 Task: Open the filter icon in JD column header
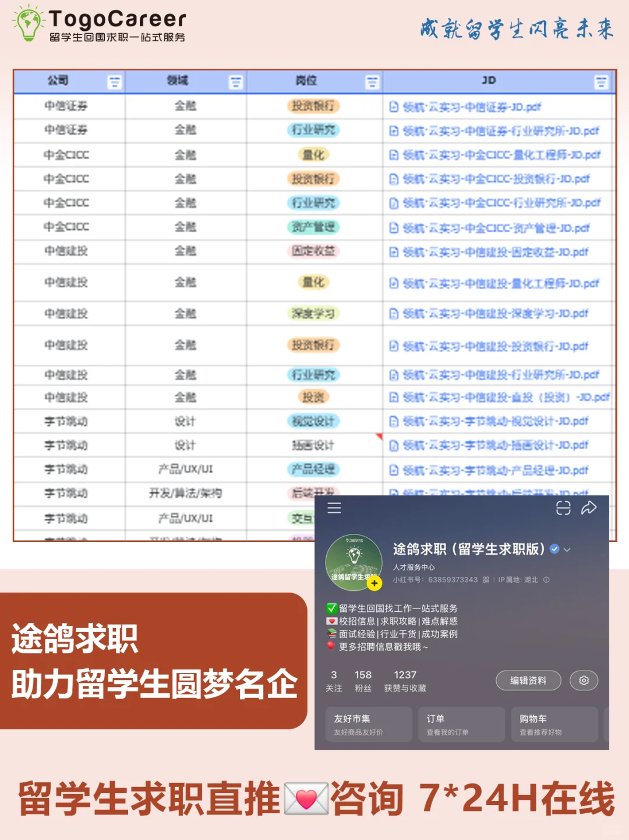[x=601, y=82]
